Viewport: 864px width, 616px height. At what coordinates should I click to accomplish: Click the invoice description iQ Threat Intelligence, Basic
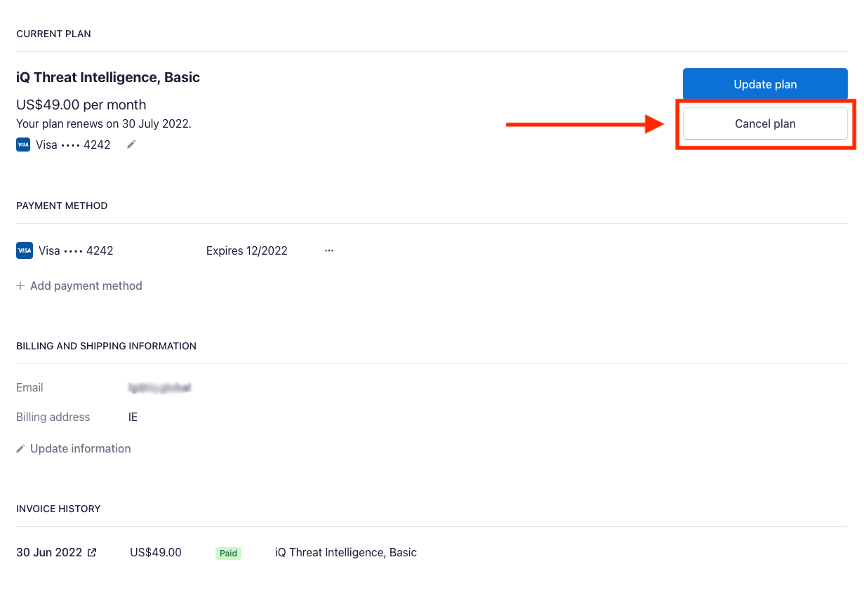point(345,552)
